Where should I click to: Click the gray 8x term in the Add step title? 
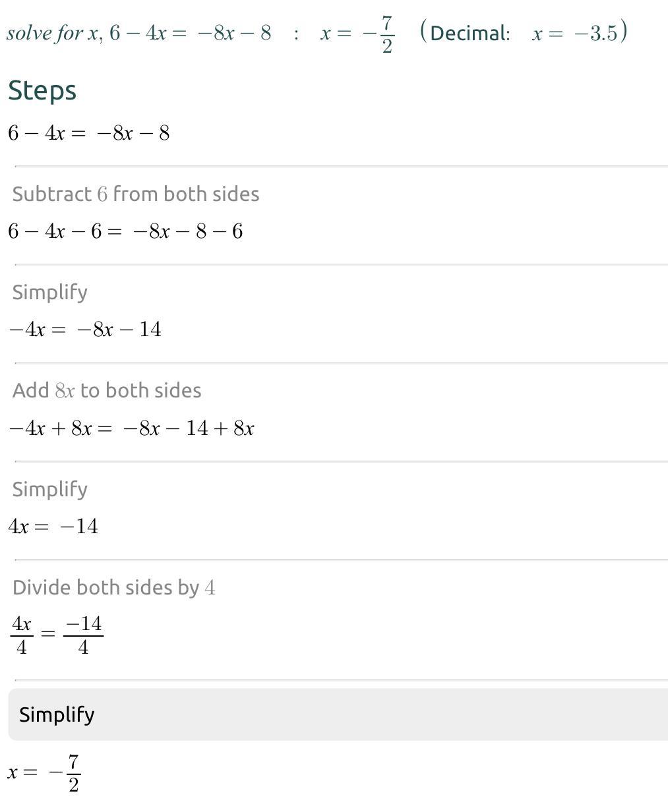click(x=65, y=391)
